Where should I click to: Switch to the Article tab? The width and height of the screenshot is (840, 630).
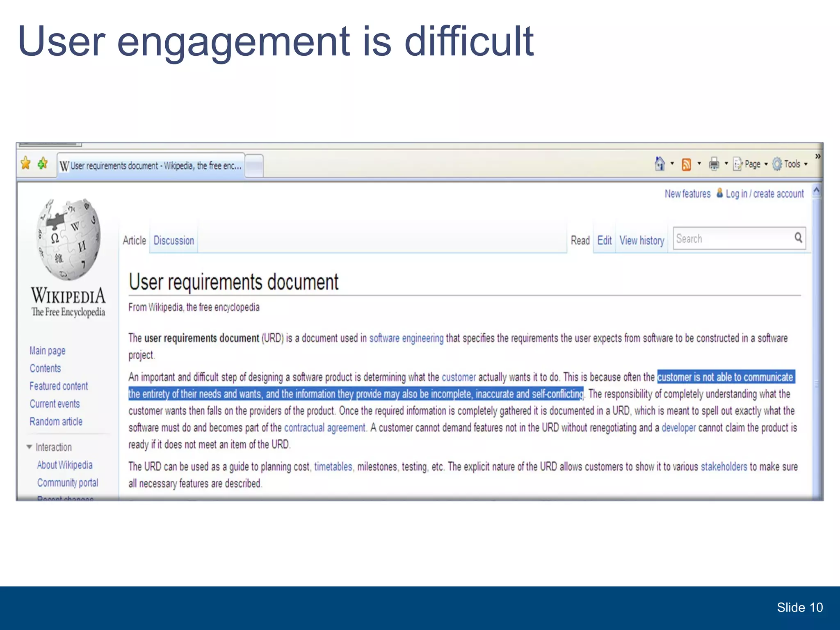[x=135, y=240]
